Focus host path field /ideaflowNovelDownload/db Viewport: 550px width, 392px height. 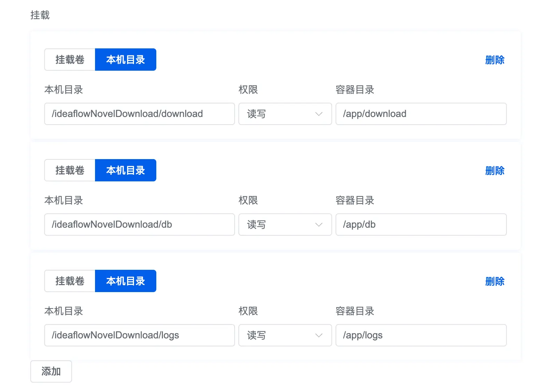coord(140,225)
